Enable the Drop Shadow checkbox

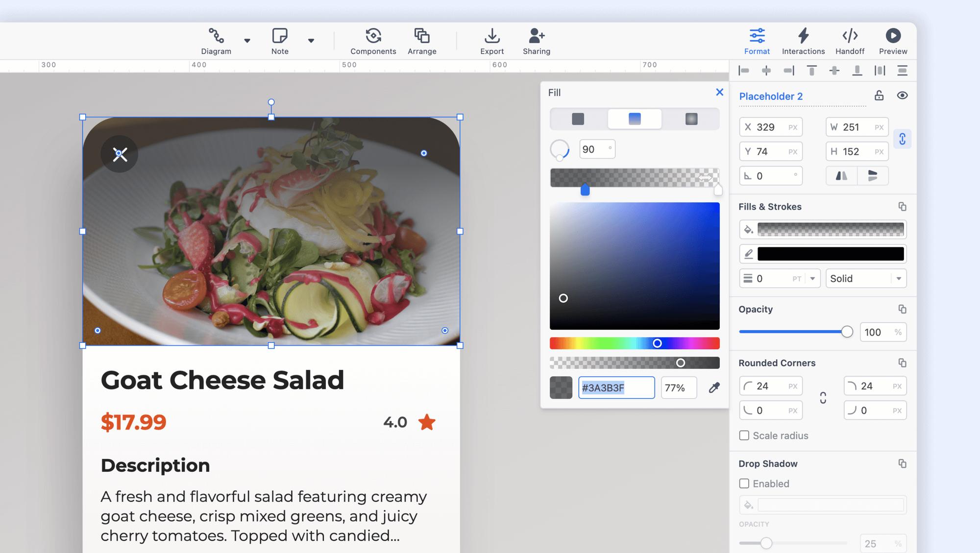[x=744, y=483]
